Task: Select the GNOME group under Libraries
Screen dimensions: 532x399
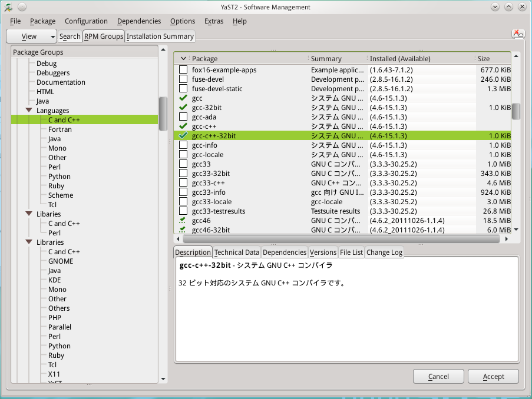Action: (x=61, y=261)
